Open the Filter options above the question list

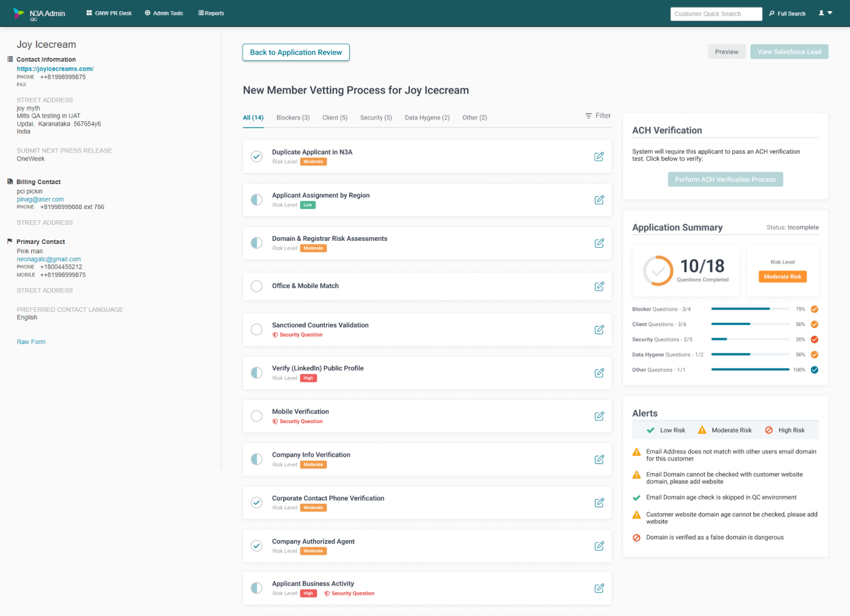pos(597,116)
